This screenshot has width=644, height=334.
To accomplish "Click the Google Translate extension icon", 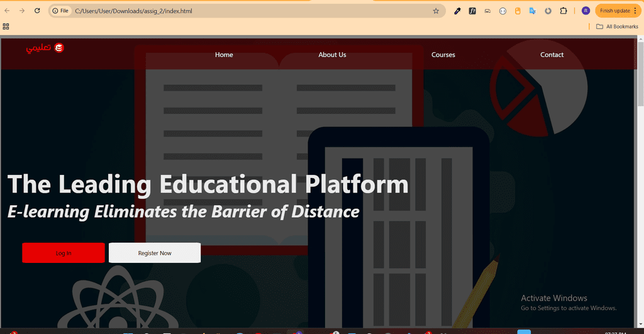I will click(x=533, y=11).
